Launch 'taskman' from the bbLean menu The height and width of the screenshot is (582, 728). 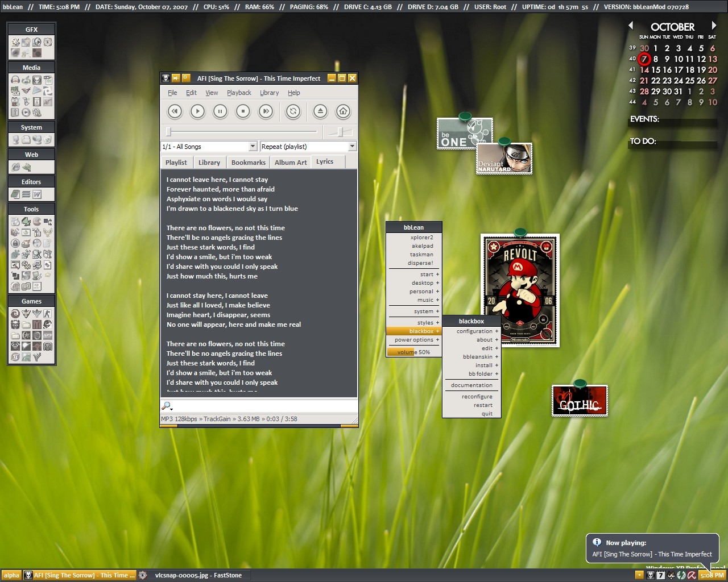pos(421,255)
